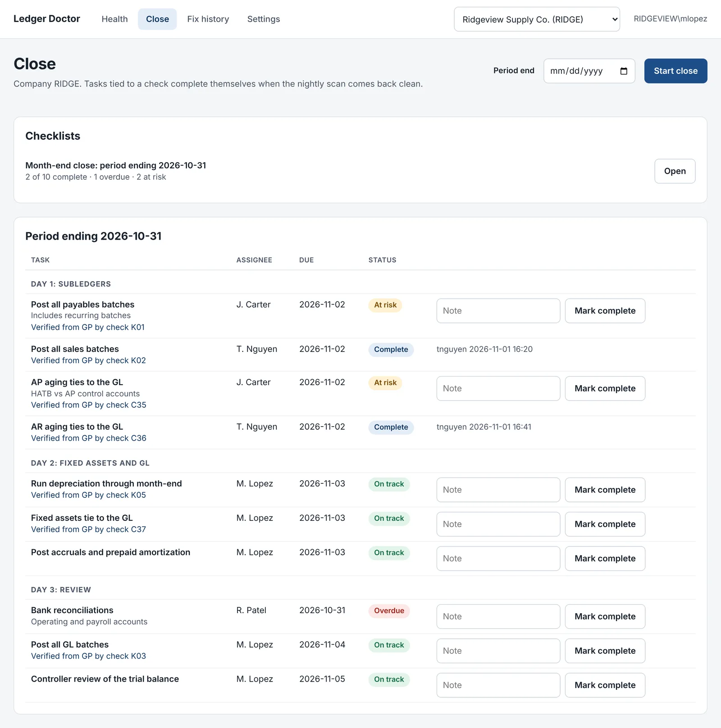Screen dimensions: 721x728
Task: Click the At risk badge on payables batches
Action: tap(385, 305)
